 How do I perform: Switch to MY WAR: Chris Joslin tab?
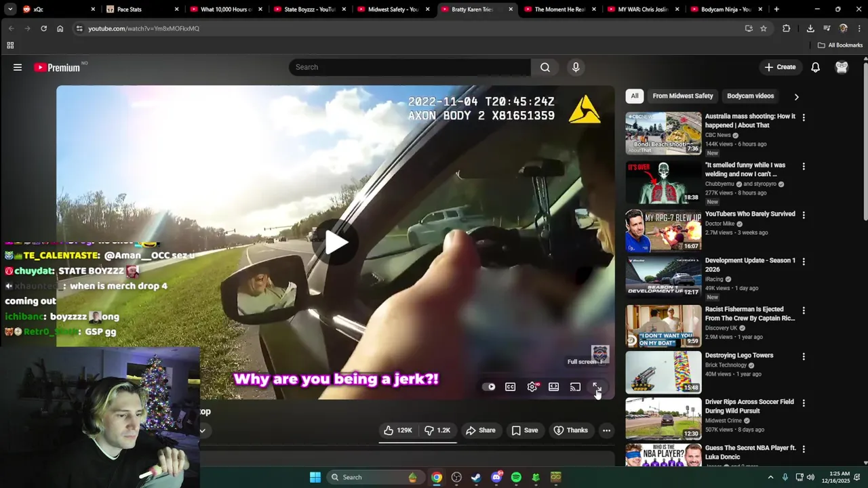click(643, 9)
